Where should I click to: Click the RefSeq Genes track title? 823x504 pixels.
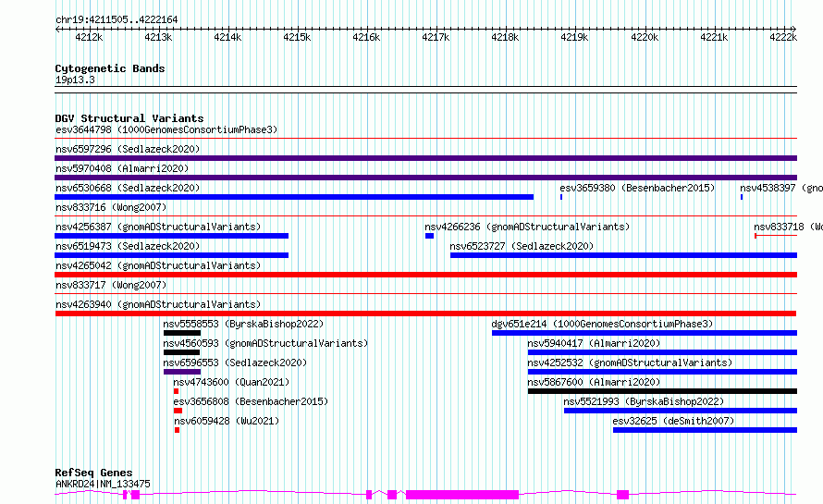pyautogui.click(x=93, y=473)
